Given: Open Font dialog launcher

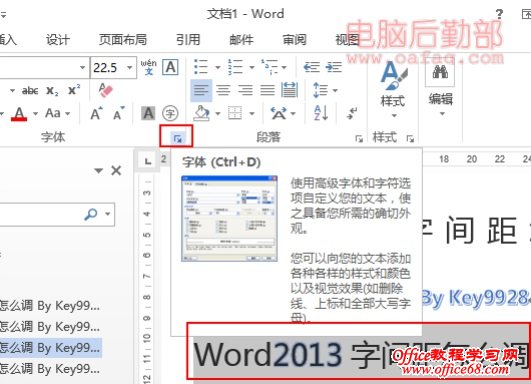Looking at the screenshot, I should [177, 138].
